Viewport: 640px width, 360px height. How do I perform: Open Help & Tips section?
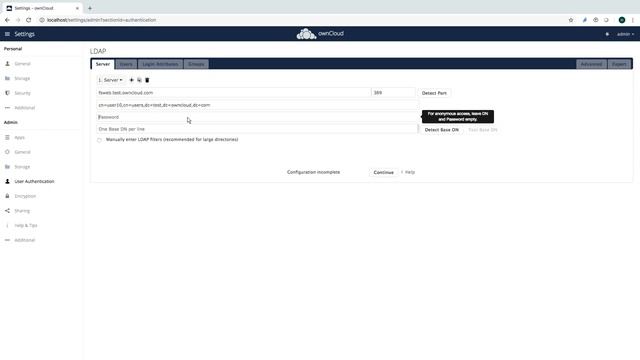coord(26,225)
